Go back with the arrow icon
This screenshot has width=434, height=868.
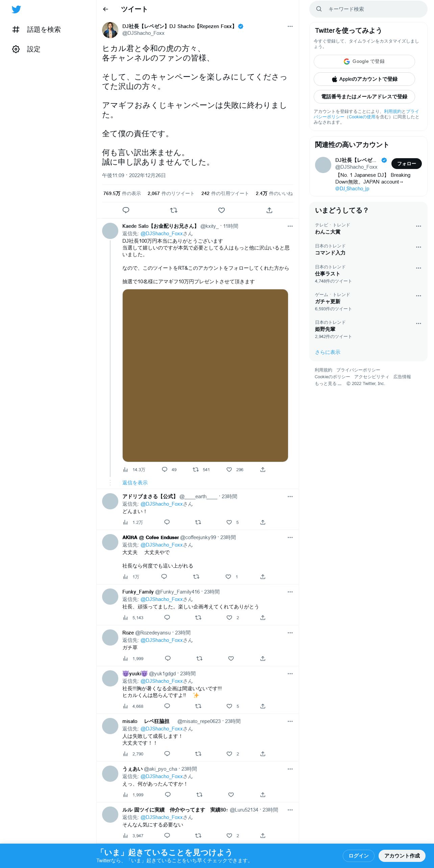click(x=105, y=9)
